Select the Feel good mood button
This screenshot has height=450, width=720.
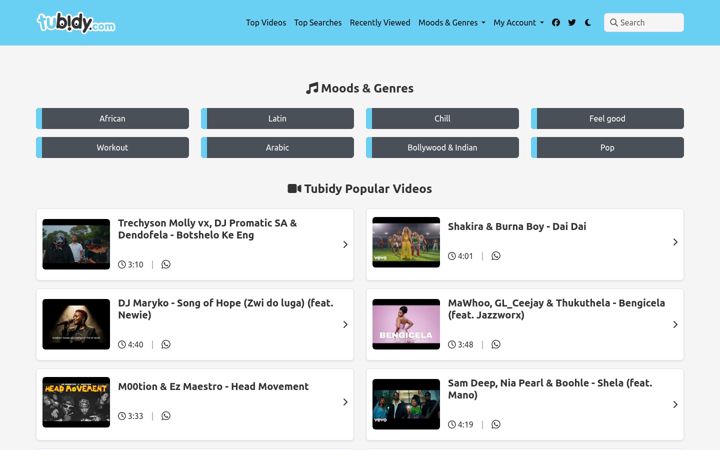pos(607,118)
